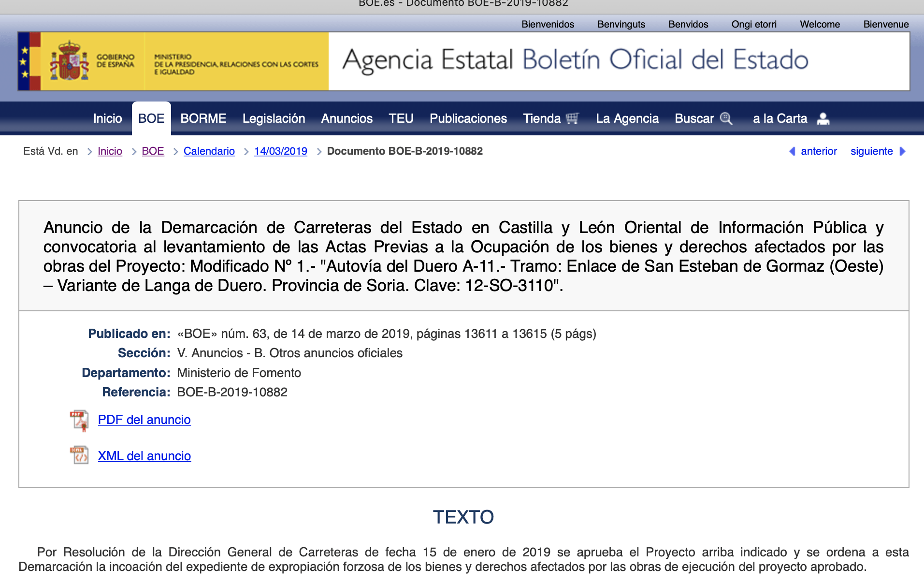Open the Anuncios menu item
The image size is (924, 582).
tap(347, 118)
